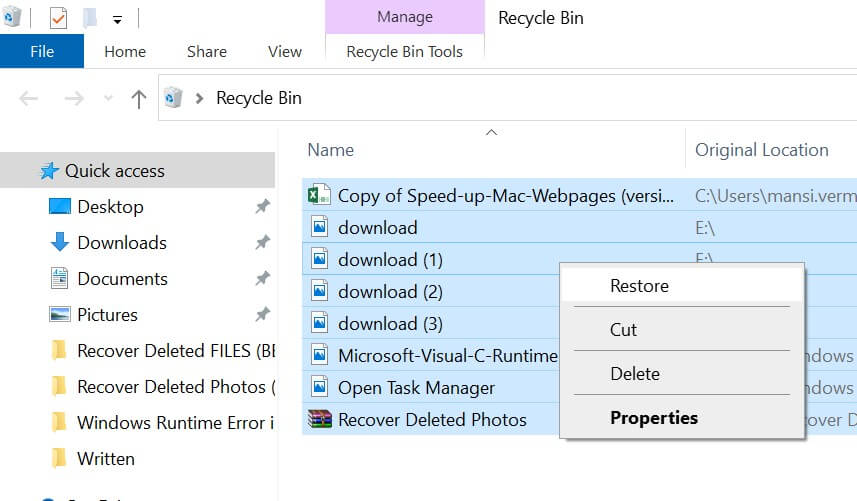Select the file named download
The height and width of the screenshot is (501, 857).
378,228
